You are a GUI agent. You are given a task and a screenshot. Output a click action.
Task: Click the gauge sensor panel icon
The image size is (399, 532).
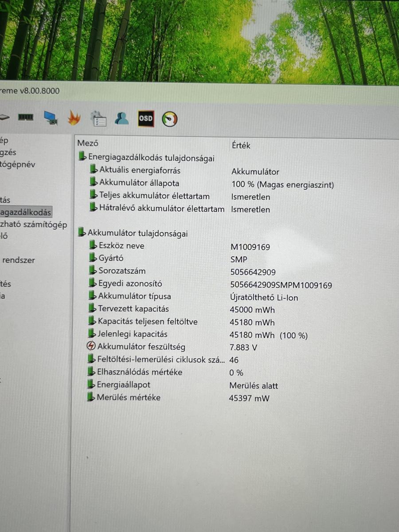tap(169, 119)
